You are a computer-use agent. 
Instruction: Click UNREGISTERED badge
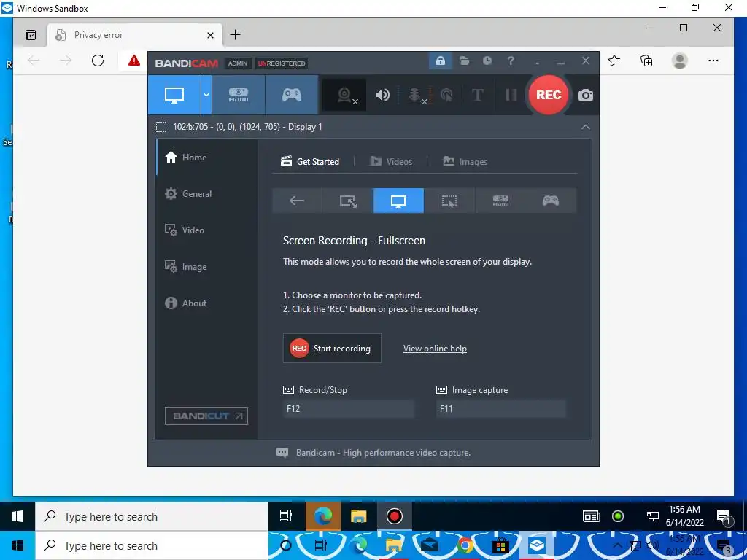[281, 63]
